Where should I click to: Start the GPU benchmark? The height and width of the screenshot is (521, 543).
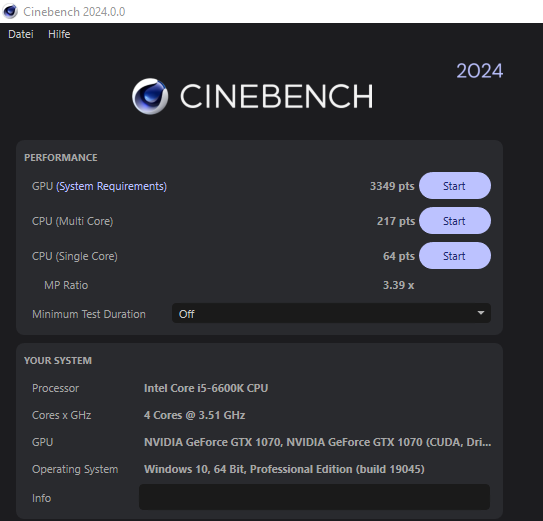coord(455,186)
